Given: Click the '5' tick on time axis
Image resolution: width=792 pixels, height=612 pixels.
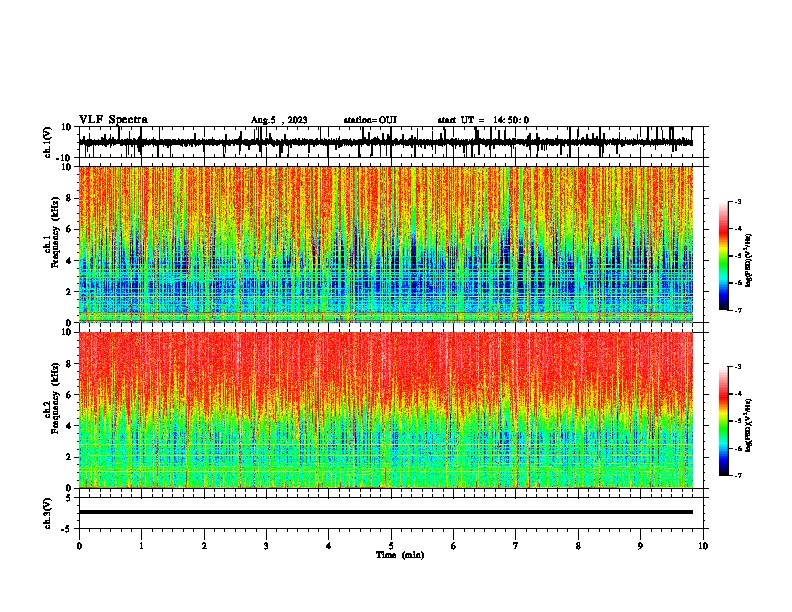Looking at the screenshot, I should (391, 546).
